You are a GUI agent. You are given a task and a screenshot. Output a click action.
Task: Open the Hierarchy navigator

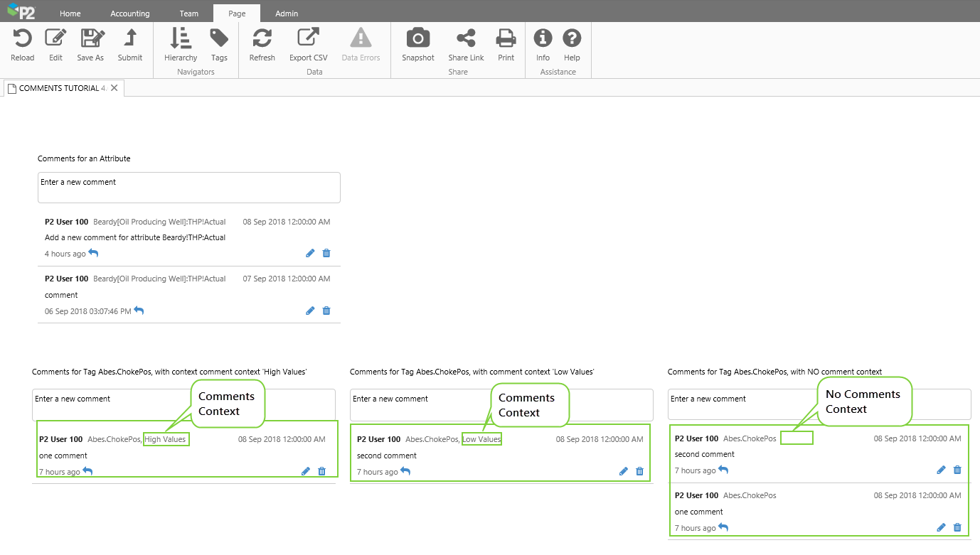(181, 39)
